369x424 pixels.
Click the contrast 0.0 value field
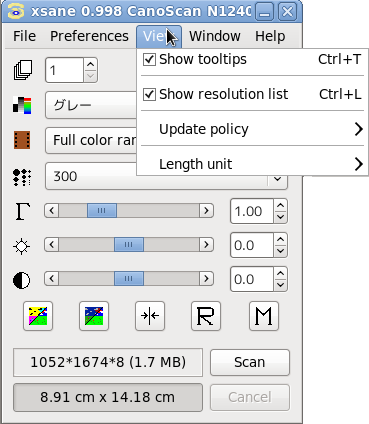(252, 279)
